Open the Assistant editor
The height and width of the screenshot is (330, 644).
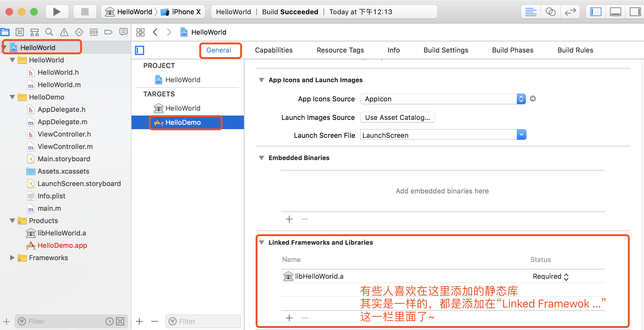pyautogui.click(x=550, y=12)
